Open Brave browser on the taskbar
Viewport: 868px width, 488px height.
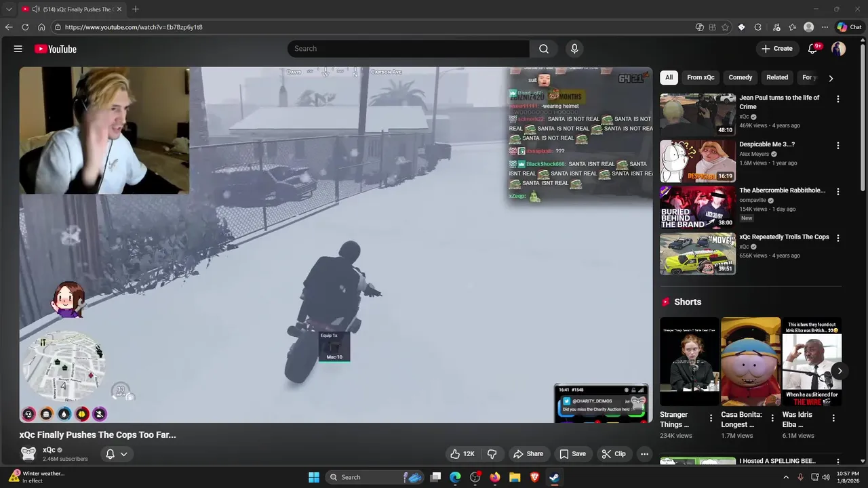(x=534, y=477)
